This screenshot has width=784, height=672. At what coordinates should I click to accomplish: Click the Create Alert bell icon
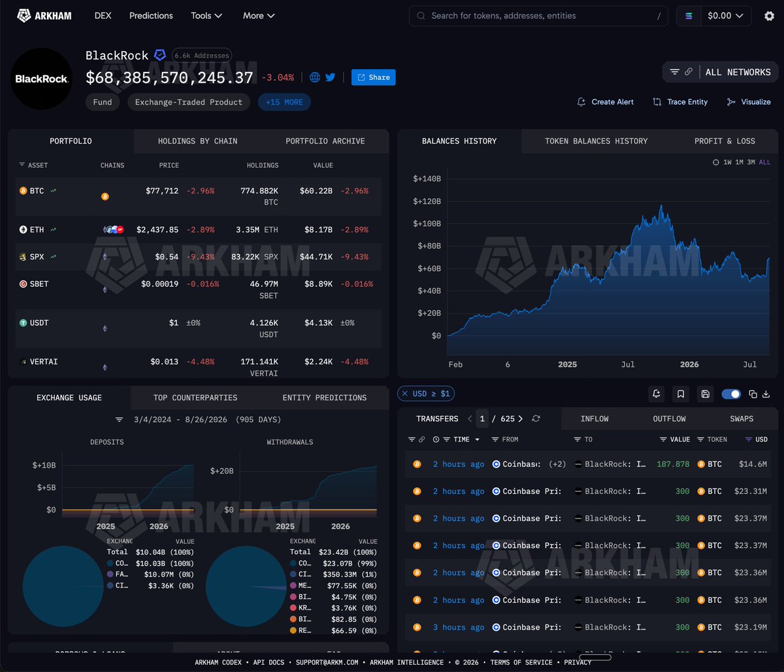coord(581,102)
